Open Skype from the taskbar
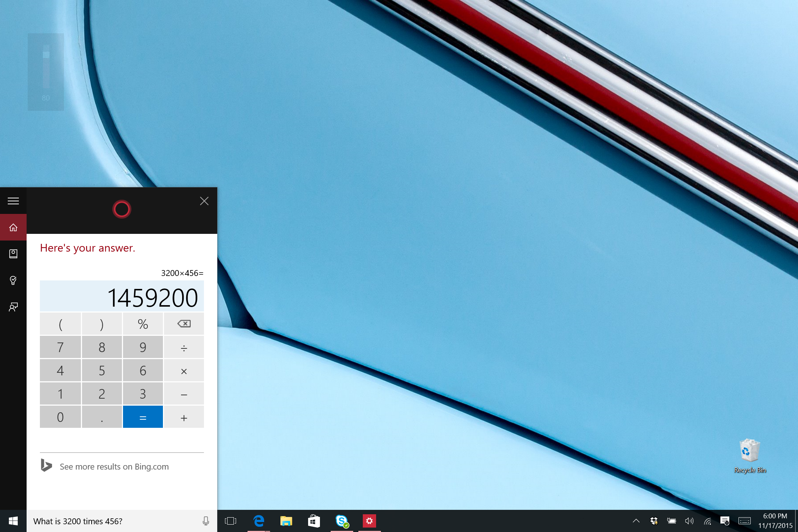Screen dimensions: 798x532 [341, 521]
